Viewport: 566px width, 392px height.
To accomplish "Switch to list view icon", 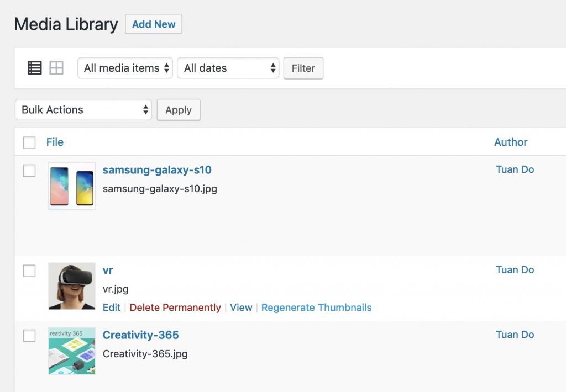I will click(x=35, y=68).
